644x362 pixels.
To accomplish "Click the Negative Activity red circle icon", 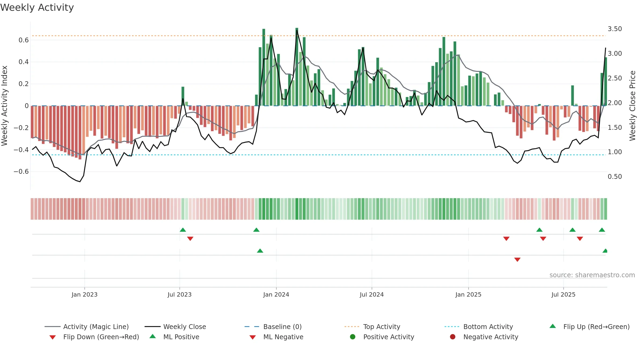I will 453,337.
